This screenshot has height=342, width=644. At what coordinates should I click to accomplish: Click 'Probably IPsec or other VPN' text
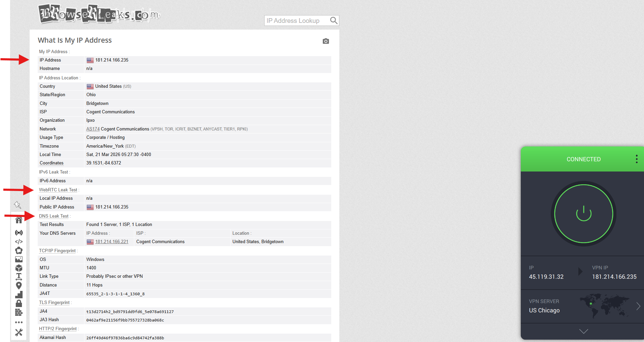114,276
